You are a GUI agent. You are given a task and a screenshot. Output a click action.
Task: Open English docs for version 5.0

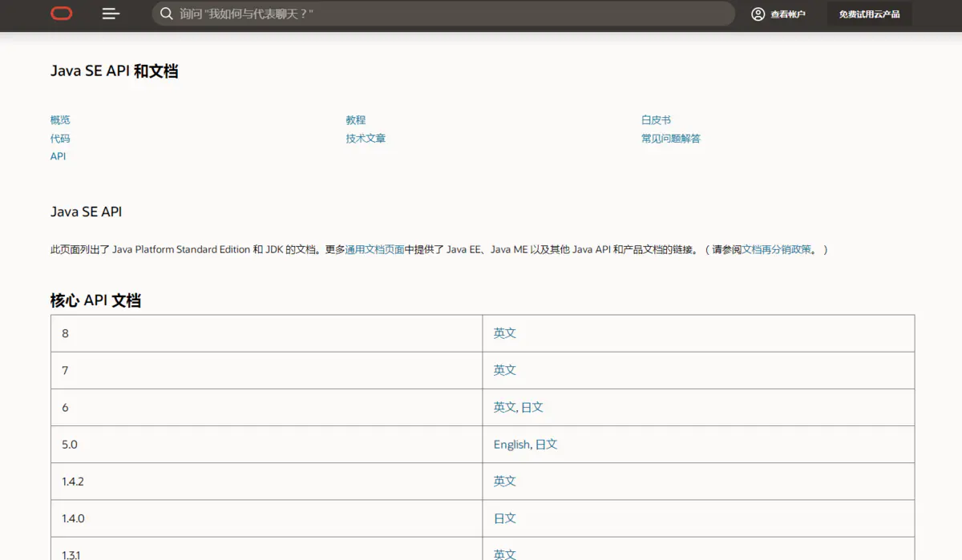point(511,445)
